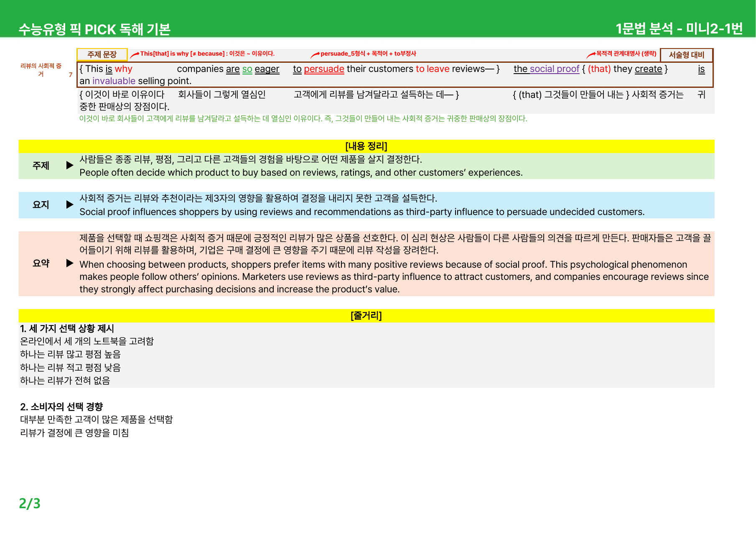
Task: Click the black triangle next to 요약
Action: tap(70, 263)
